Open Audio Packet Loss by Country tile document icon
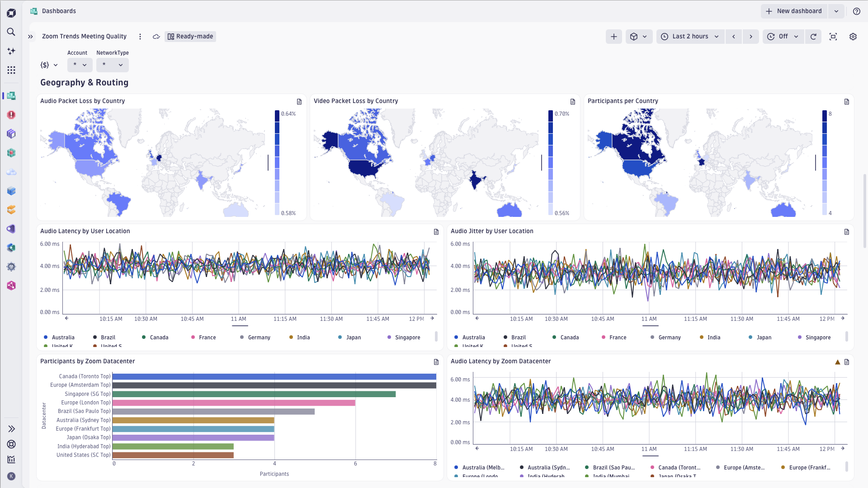The height and width of the screenshot is (488, 868). pyautogui.click(x=299, y=102)
